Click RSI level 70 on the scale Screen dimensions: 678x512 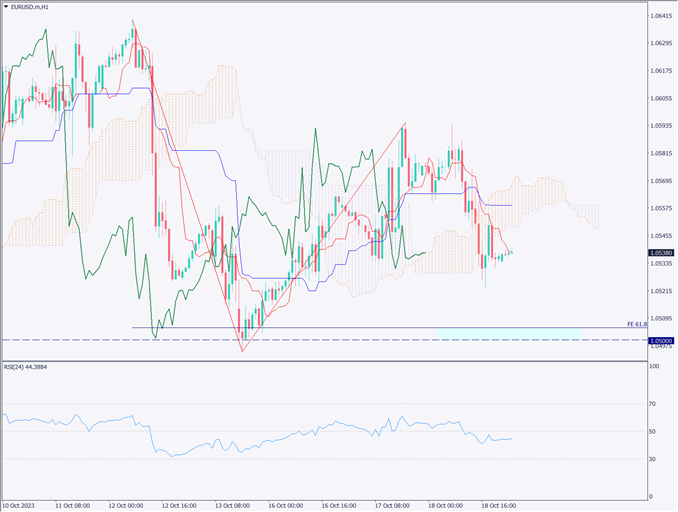[653, 404]
